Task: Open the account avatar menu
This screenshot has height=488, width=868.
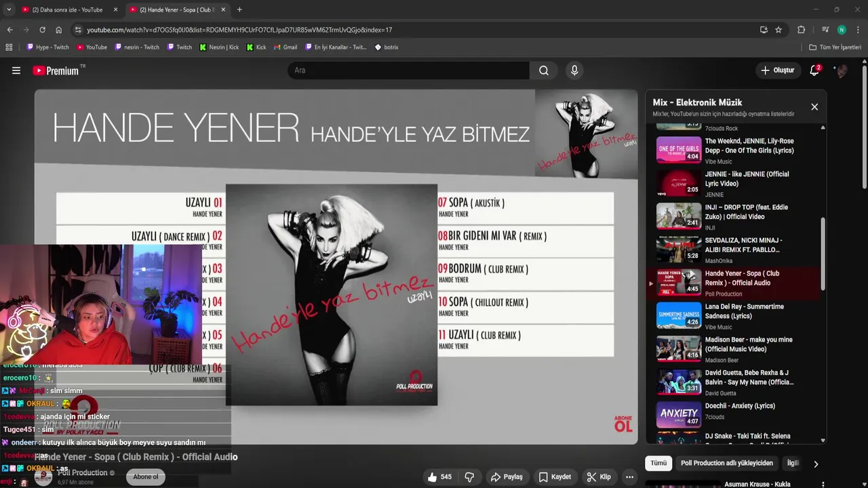Action: point(841,70)
